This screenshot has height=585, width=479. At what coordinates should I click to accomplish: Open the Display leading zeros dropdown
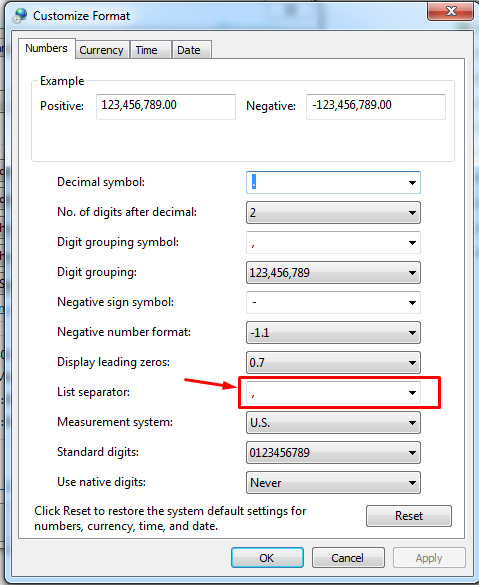333,363
